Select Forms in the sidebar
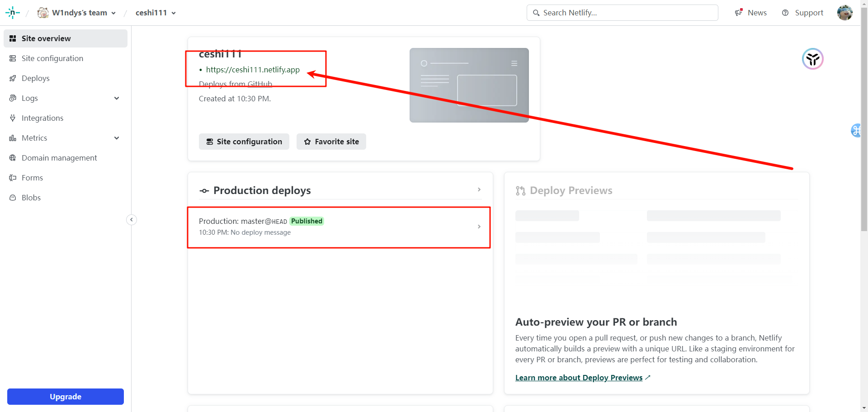Screen dimensions: 868x412 click(x=32, y=178)
